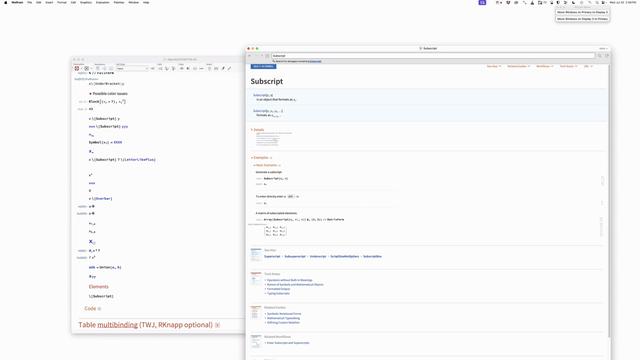Open Enter Subscripts and Superscripts workflow

coord(288,343)
